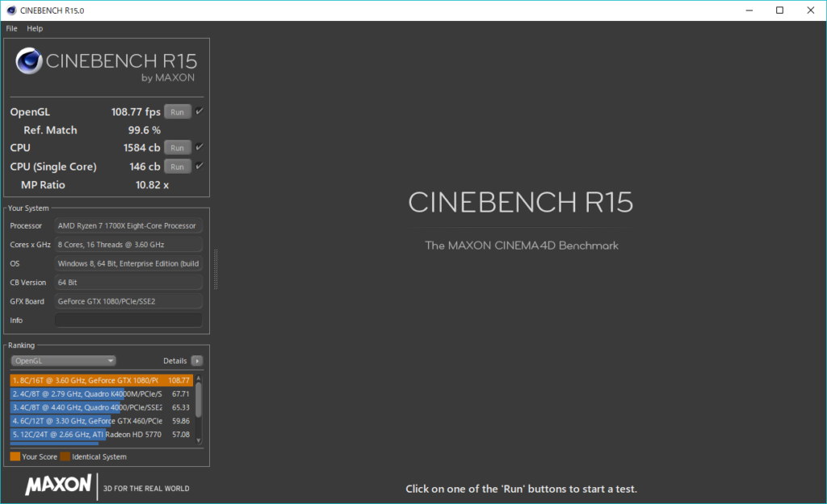Viewport: 827px width, 504px height.
Task: Run the CPU Single Core test
Action: coord(177,166)
